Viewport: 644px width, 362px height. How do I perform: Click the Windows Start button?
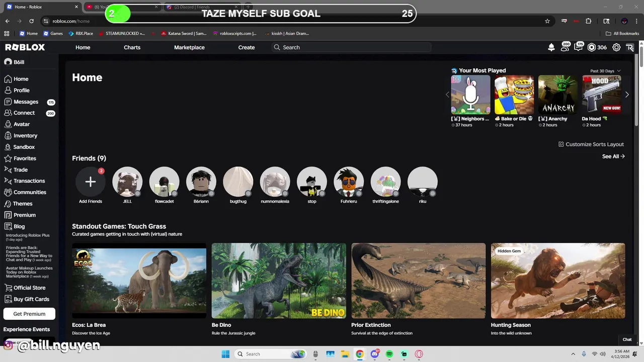[225, 354]
